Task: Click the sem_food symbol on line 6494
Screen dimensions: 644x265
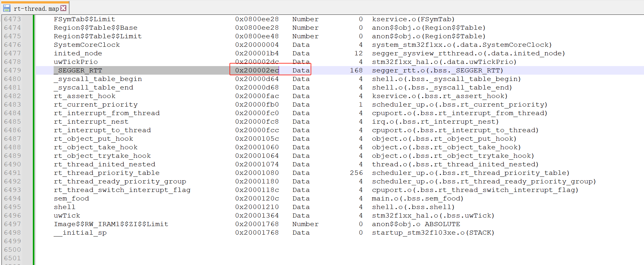Action: tap(71, 198)
